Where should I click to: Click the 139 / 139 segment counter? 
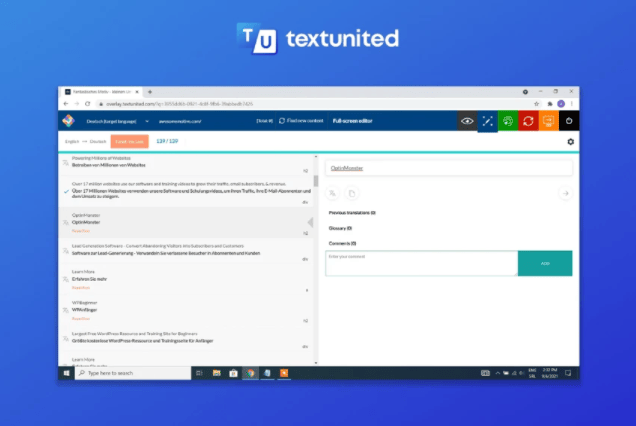click(167, 141)
